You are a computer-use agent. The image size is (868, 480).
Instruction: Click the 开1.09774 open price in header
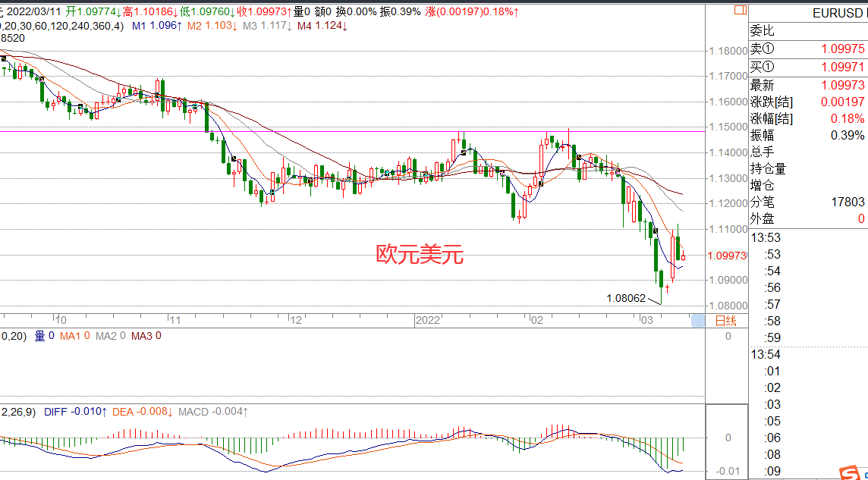pos(93,11)
